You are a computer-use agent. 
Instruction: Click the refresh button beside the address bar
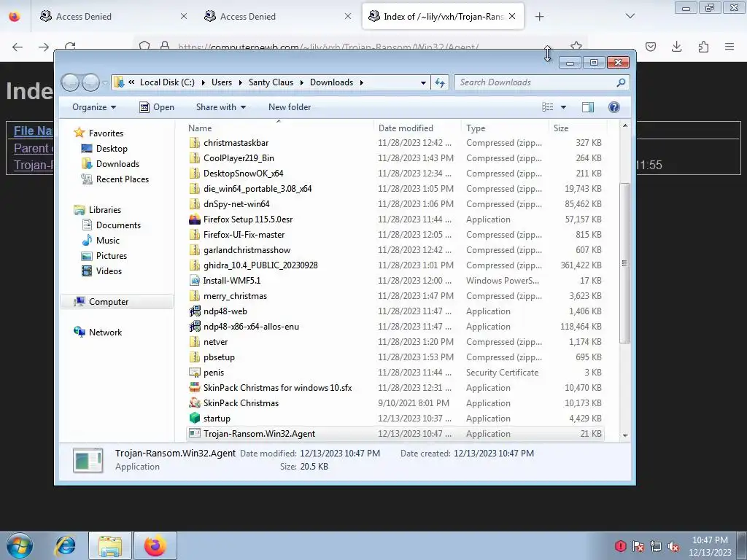point(440,83)
